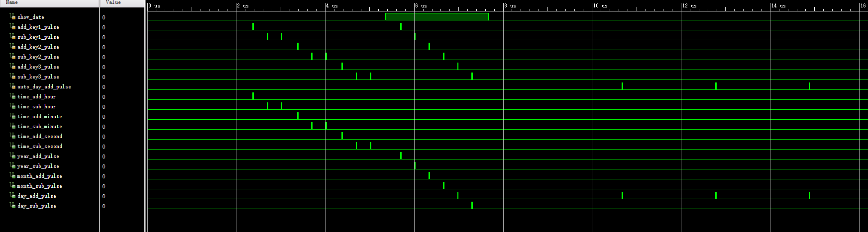
Task: Click the value 0 of month_add_pulse
Action: click(104, 176)
